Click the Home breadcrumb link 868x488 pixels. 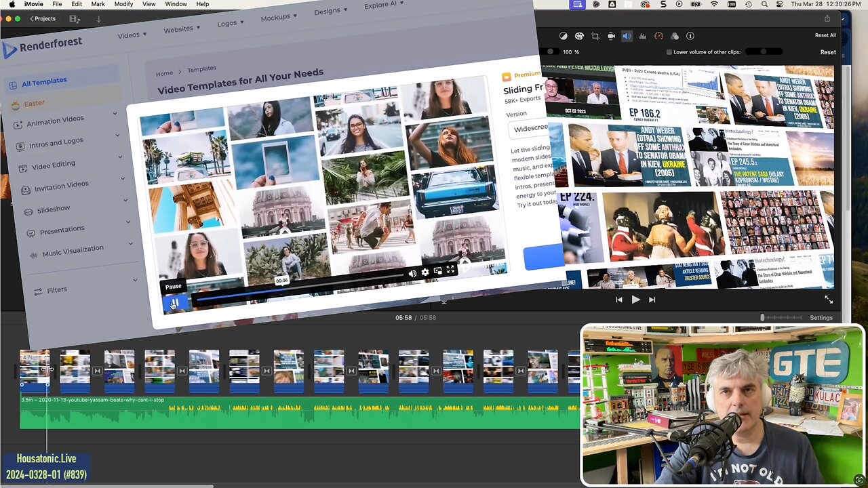pos(164,73)
